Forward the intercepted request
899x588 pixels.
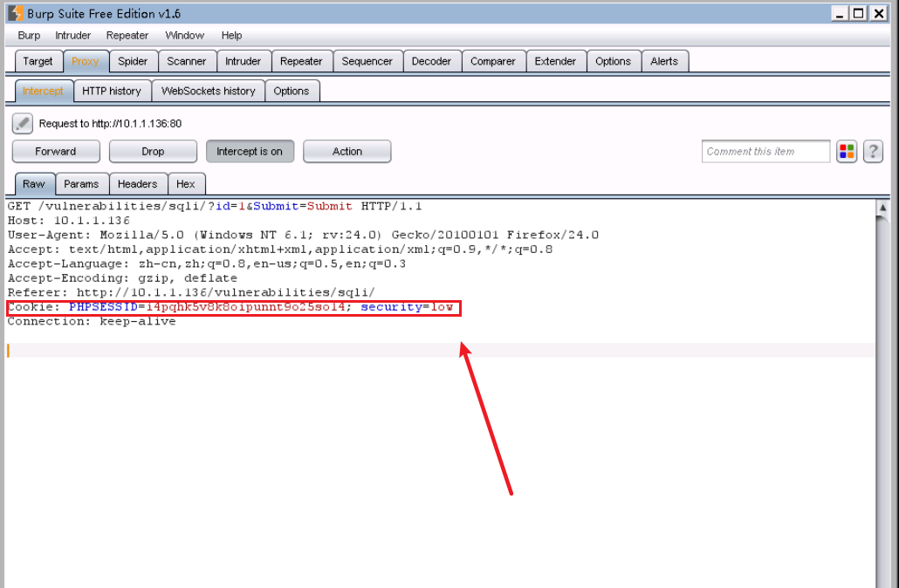click(x=56, y=151)
